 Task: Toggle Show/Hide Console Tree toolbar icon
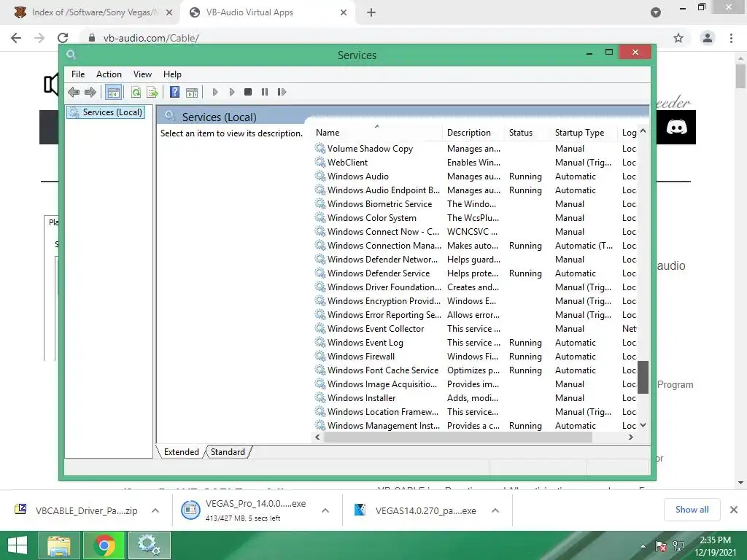tap(113, 92)
